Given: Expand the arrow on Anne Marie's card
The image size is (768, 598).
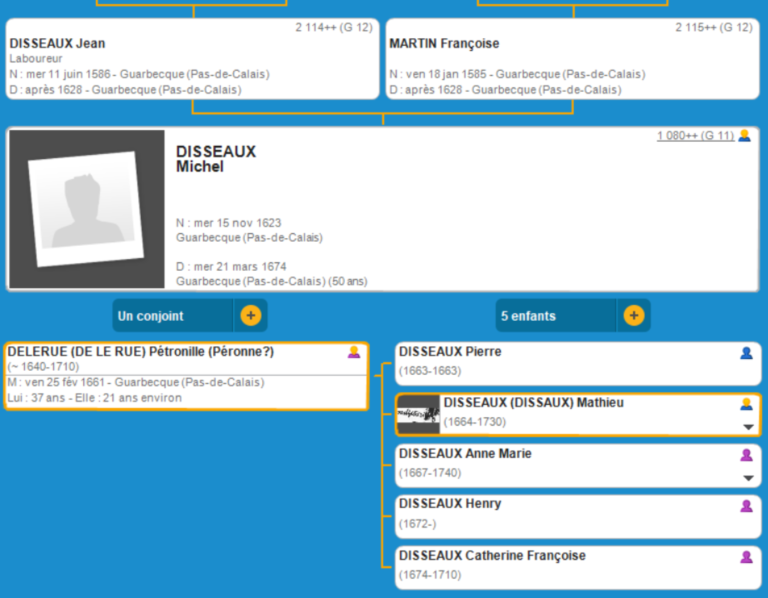Looking at the screenshot, I should [x=747, y=478].
